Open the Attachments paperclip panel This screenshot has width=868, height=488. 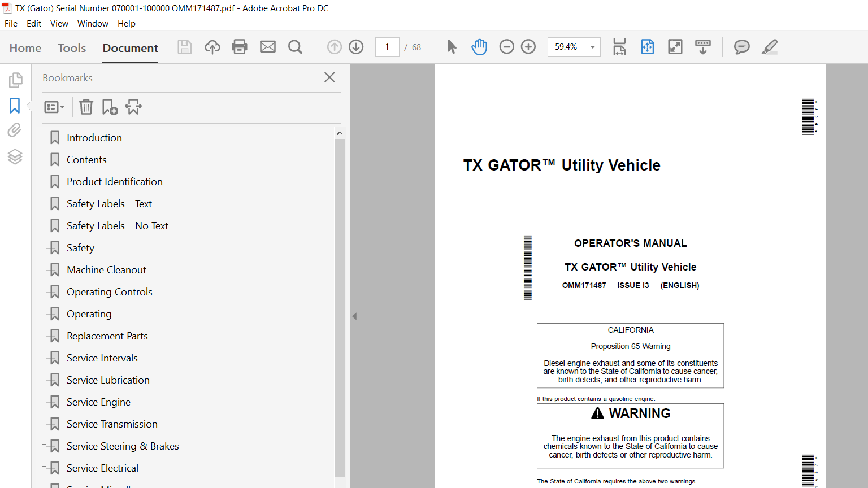(x=15, y=130)
